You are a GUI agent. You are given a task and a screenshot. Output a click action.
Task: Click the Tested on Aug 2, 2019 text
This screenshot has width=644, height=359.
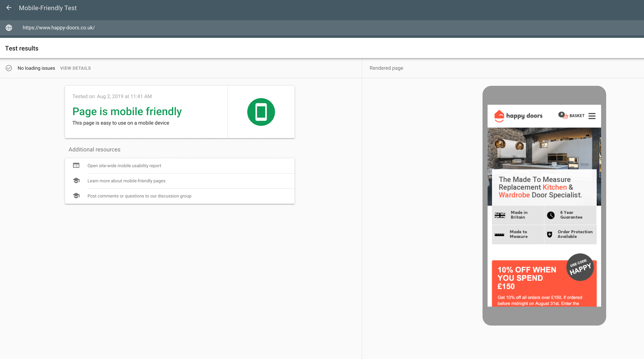pyautogui.click(x=112, y=97)
